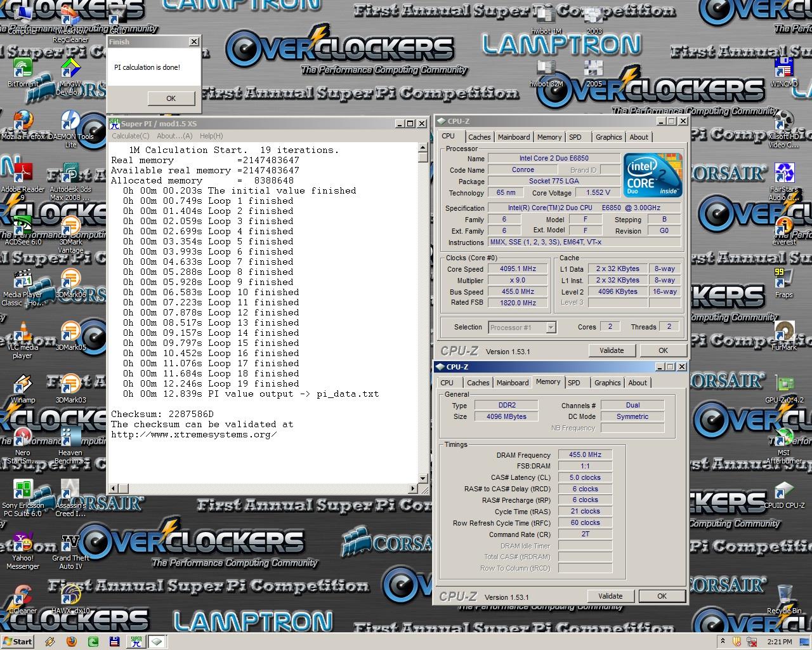Open hwbot 32M desktop icon
812x650 pixels.
[546, 72]
